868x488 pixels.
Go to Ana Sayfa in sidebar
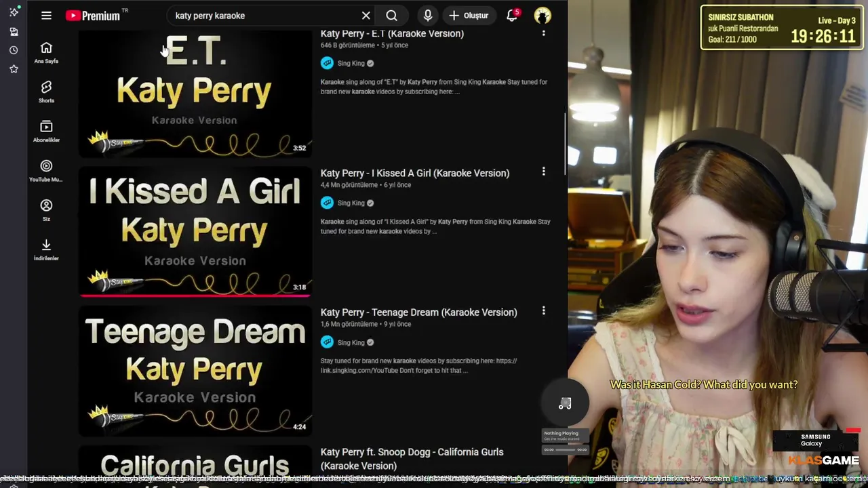coord(46,52)
